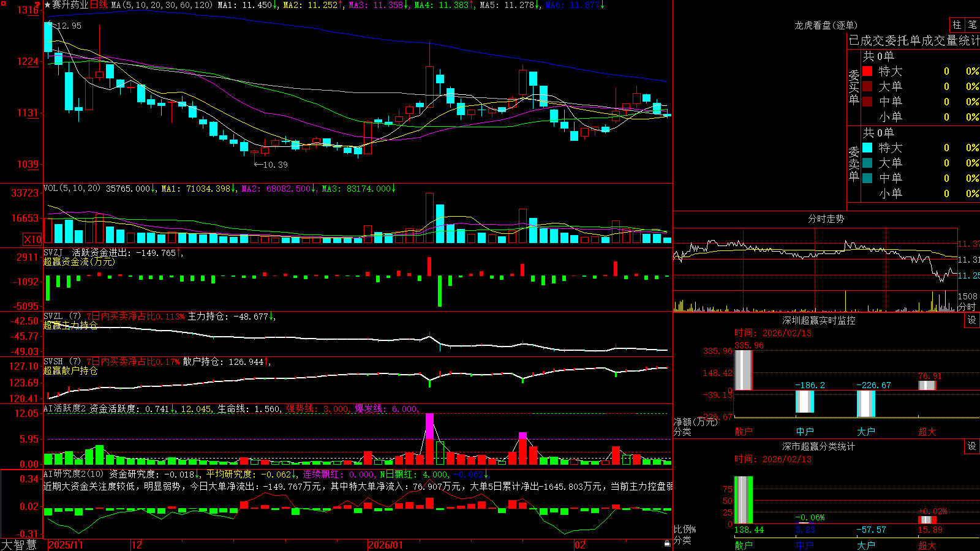
Task: Click the 散户 bar showing 335.96
Action: pos(744,370)
